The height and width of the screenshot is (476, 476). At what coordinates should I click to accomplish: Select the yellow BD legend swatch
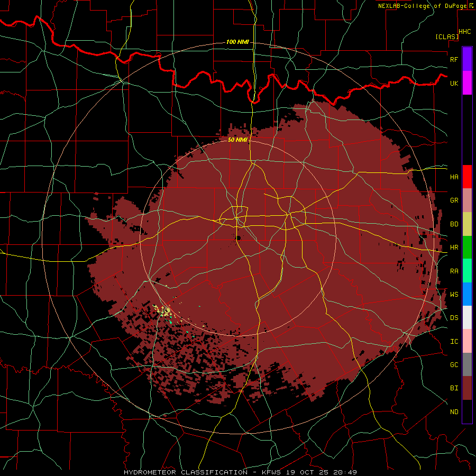(467, 224)
